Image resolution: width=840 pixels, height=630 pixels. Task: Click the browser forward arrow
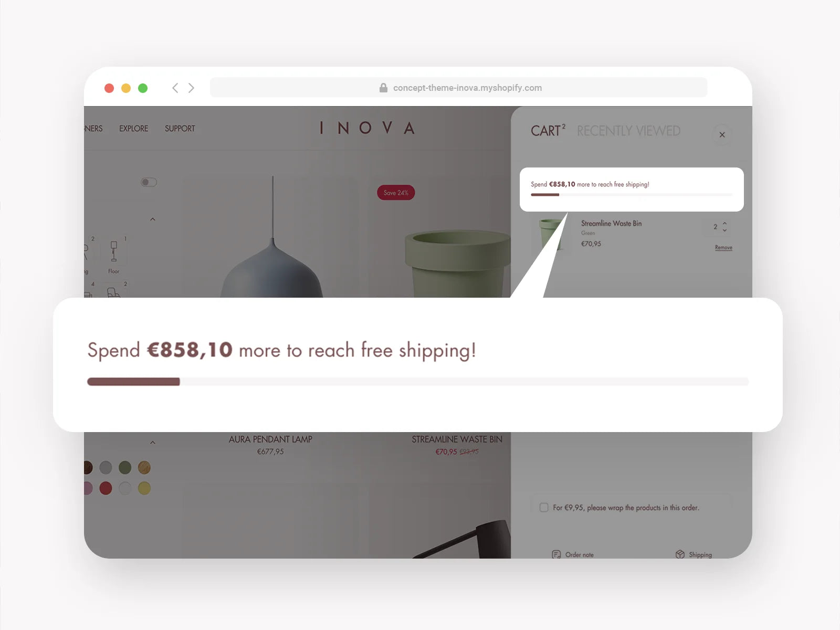pyautogui.click(x=191, y=88)
